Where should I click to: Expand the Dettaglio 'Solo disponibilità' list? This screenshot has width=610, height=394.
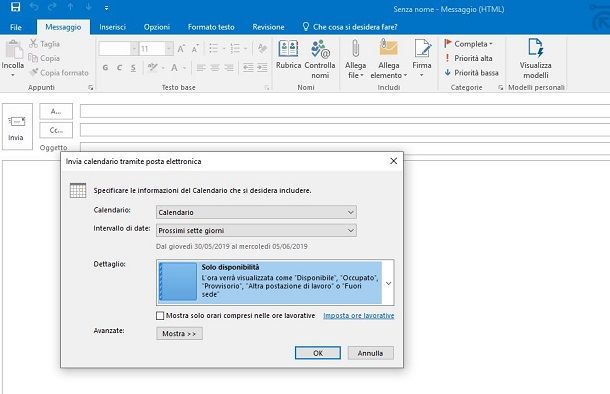[x=388, y=283]
